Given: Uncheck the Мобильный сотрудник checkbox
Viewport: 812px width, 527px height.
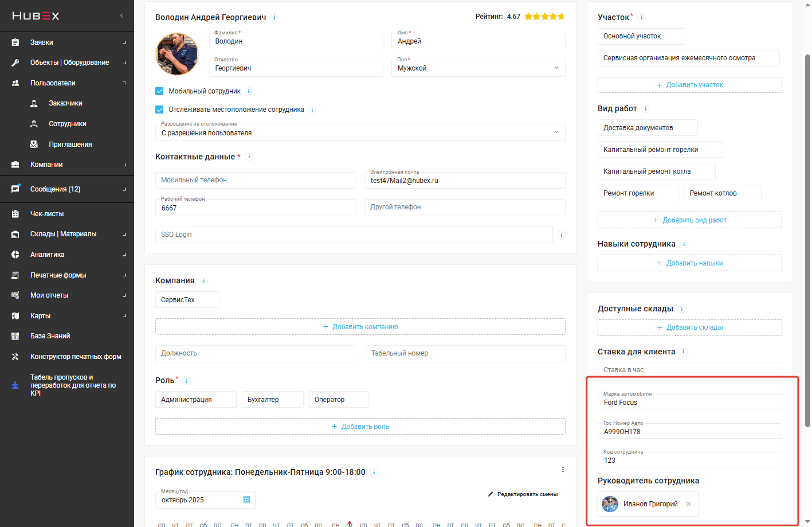Looking at the screenshot, I should pyautogui.click(x=160, y=91).
